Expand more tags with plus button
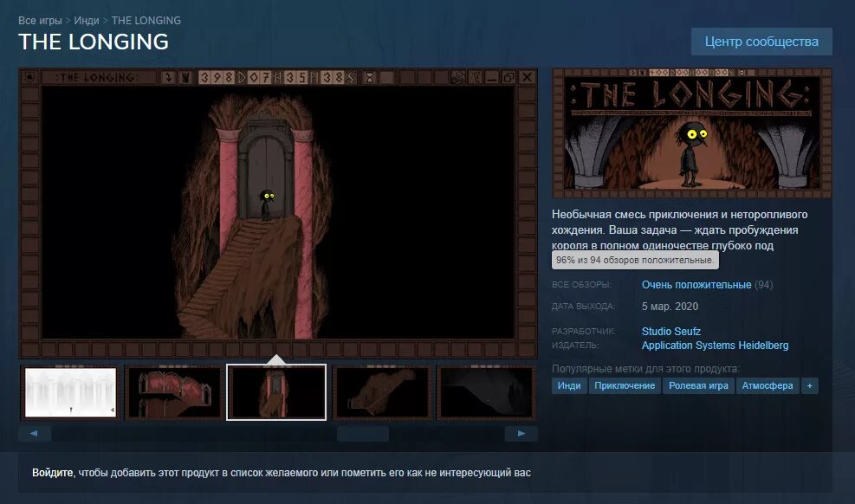 [x=809, y=385]
